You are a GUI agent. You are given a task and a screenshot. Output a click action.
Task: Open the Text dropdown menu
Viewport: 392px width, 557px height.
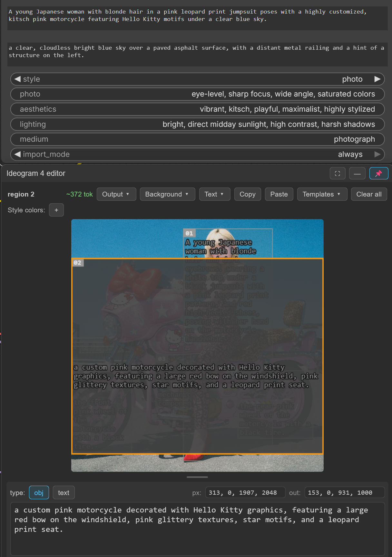[215, 194]
